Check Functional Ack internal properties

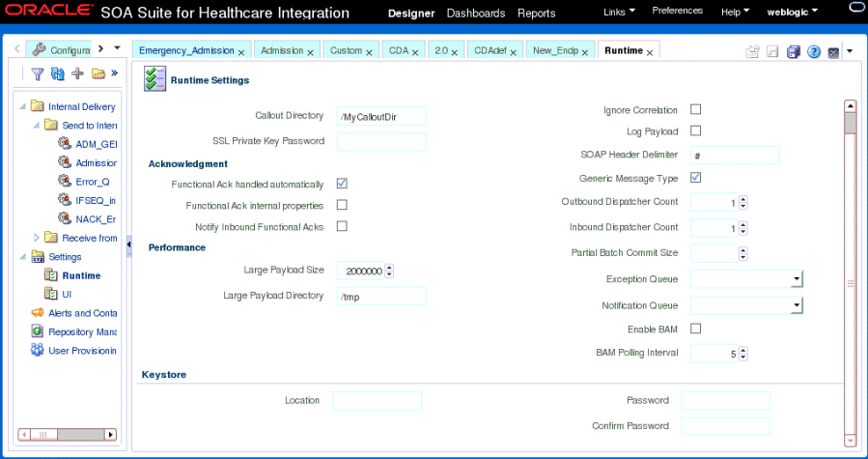342,205
